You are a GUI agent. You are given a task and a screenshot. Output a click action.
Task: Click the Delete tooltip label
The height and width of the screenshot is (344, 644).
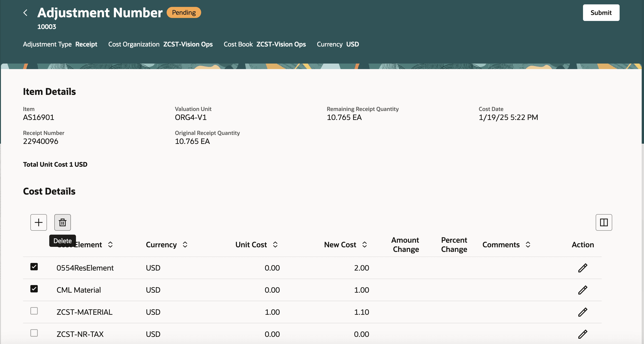point(63,241)
